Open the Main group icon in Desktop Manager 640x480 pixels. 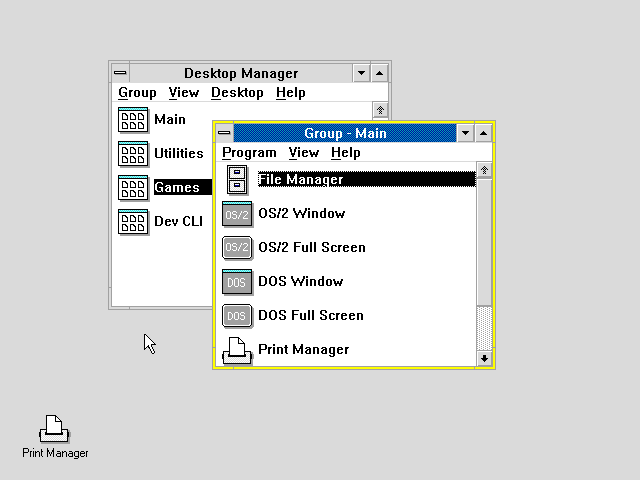pyautogui.click(x=133, y=120)
